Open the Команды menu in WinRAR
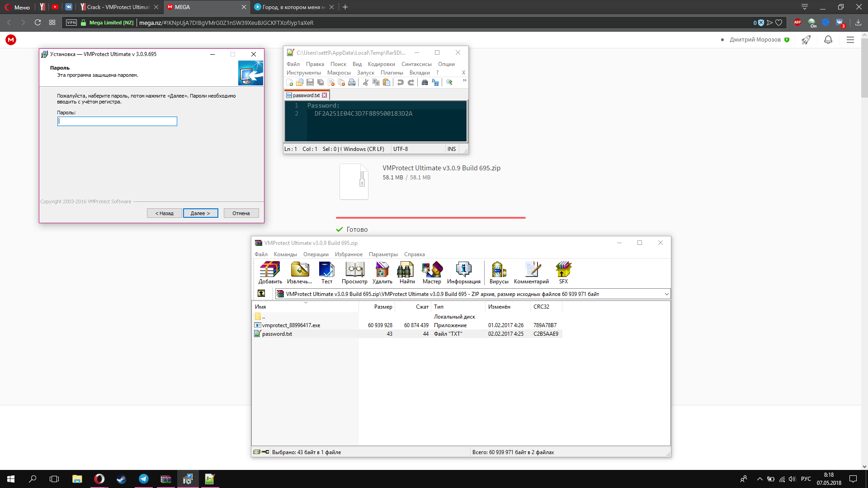 pos(285,254)
